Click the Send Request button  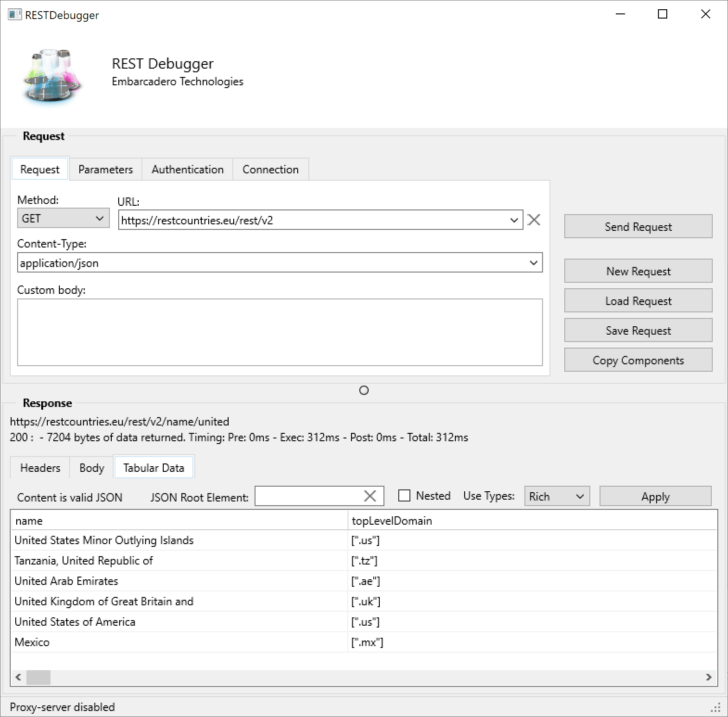coord(638,227)
